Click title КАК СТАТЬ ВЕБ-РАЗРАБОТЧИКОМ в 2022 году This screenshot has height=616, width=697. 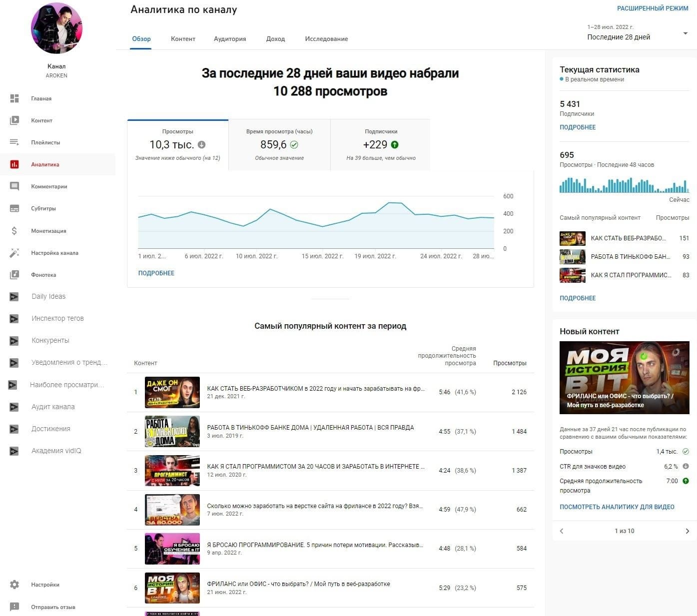[x=316, y=389]
